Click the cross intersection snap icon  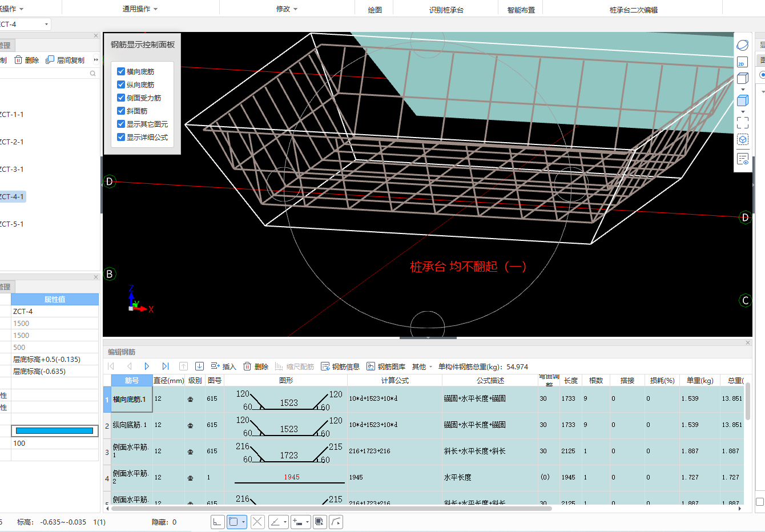(x=257, y=522)
